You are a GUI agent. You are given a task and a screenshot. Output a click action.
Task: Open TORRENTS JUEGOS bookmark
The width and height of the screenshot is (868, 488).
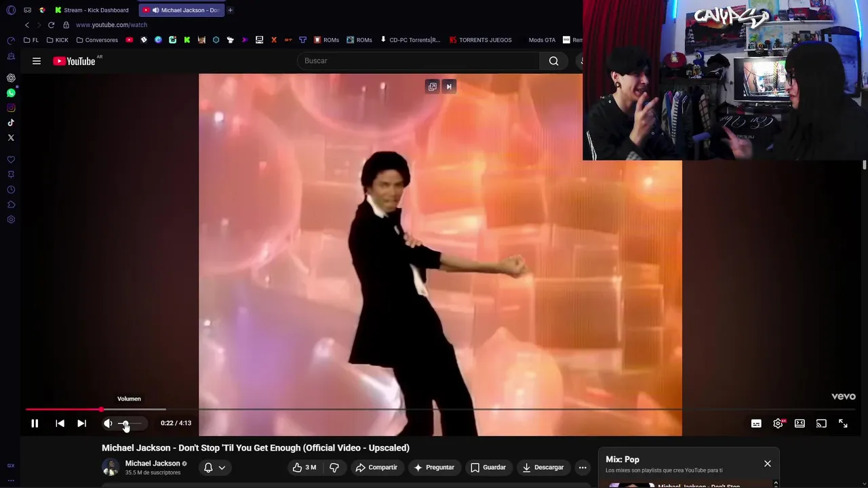(x=481, y=40)
